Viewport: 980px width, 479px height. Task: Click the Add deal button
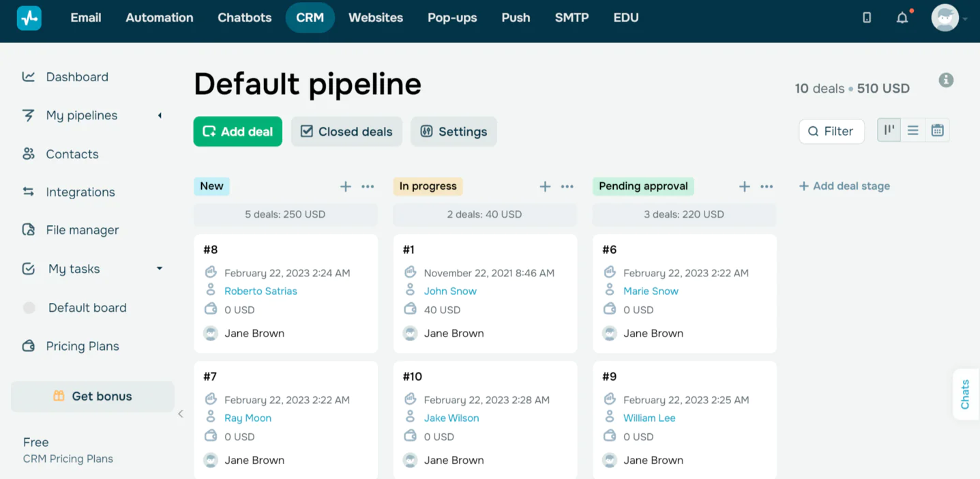pos(238,132)
